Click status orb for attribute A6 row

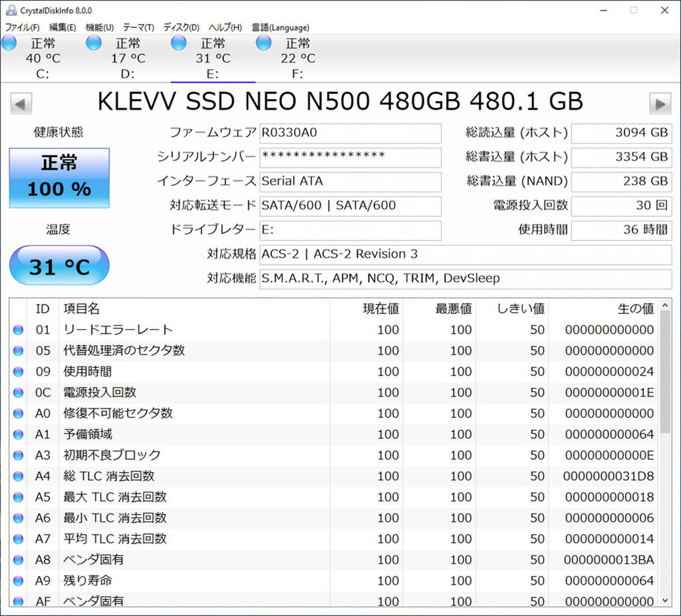tap(18, 518)
